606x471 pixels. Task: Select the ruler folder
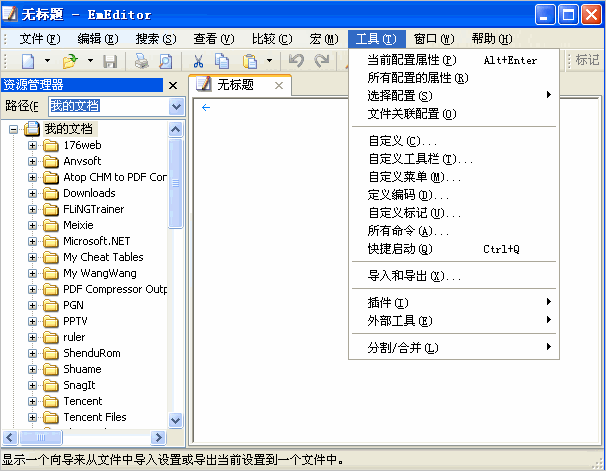74,337
